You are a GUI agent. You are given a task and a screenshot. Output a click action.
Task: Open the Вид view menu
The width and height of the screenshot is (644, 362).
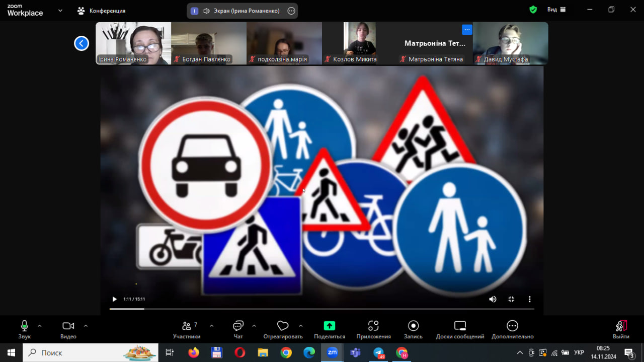point(556,10)
